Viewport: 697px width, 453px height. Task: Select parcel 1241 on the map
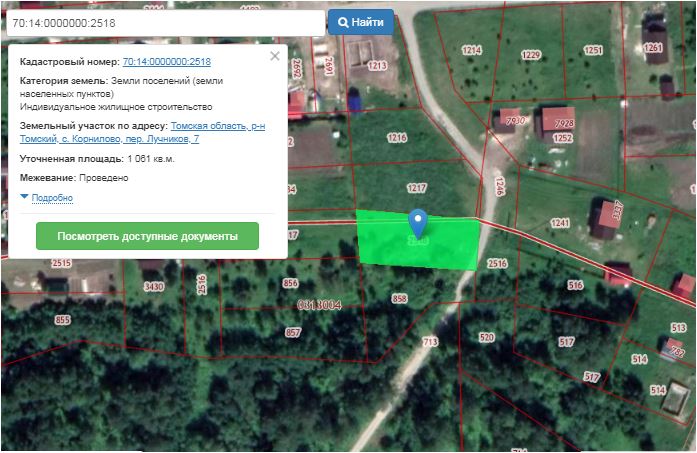pos(560,222)
